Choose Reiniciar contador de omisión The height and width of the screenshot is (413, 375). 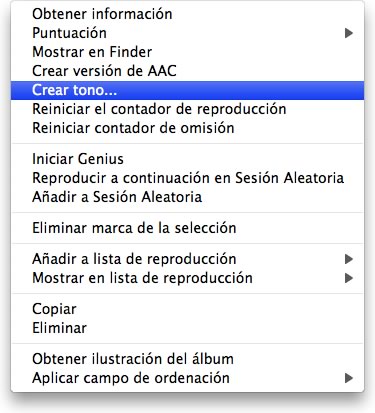[x=187, y=128]
